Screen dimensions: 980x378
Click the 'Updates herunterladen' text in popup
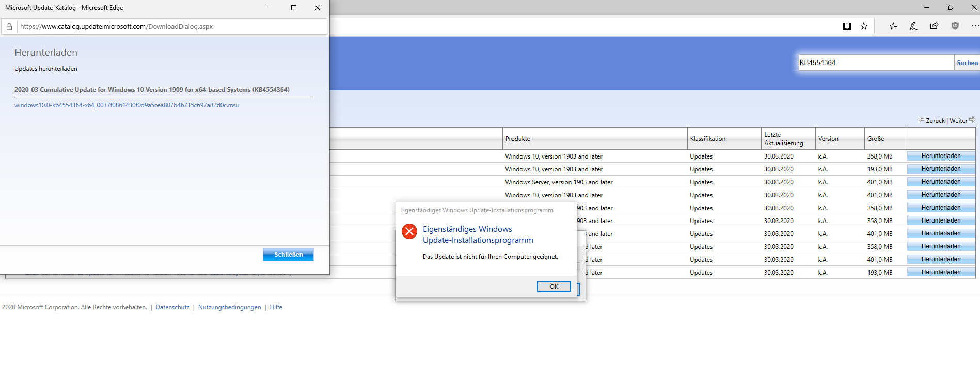click(45, 69)
